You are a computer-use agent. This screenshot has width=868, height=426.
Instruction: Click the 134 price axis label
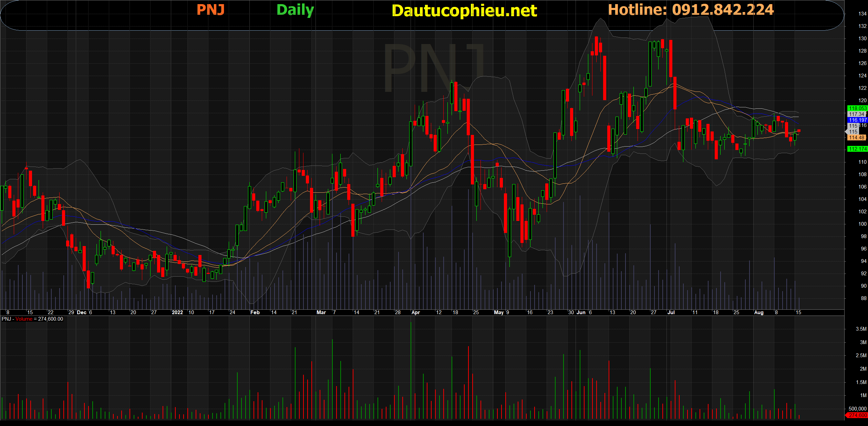pos(862,14)
